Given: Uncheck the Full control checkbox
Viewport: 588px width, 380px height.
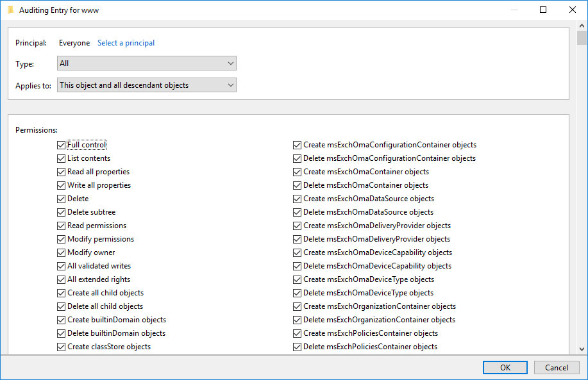Looking at the screenshot, I should [x=61, y=145].
